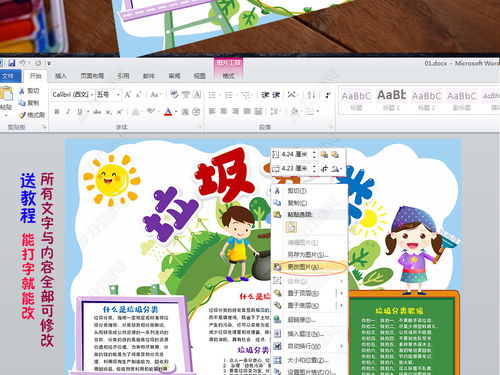This screenshot has height=375, width=500.
Task: Click the Bullets list icon
Action: pos(212,95)
